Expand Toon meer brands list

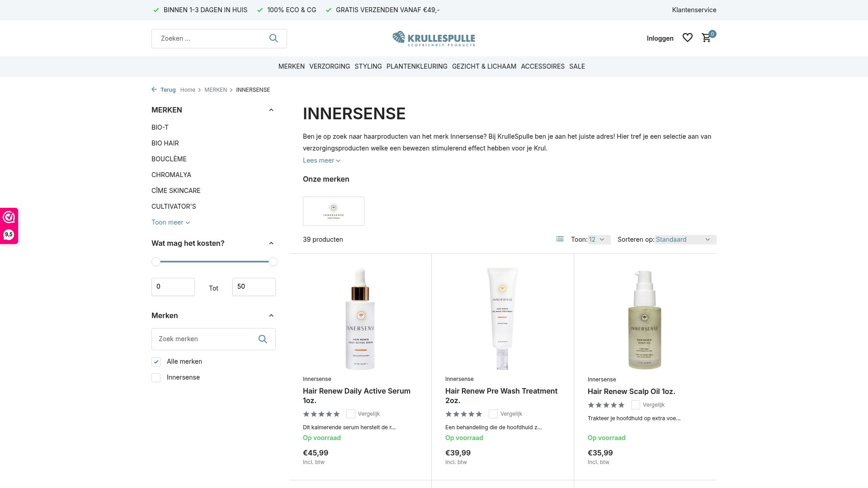click(x=170, y=222)
